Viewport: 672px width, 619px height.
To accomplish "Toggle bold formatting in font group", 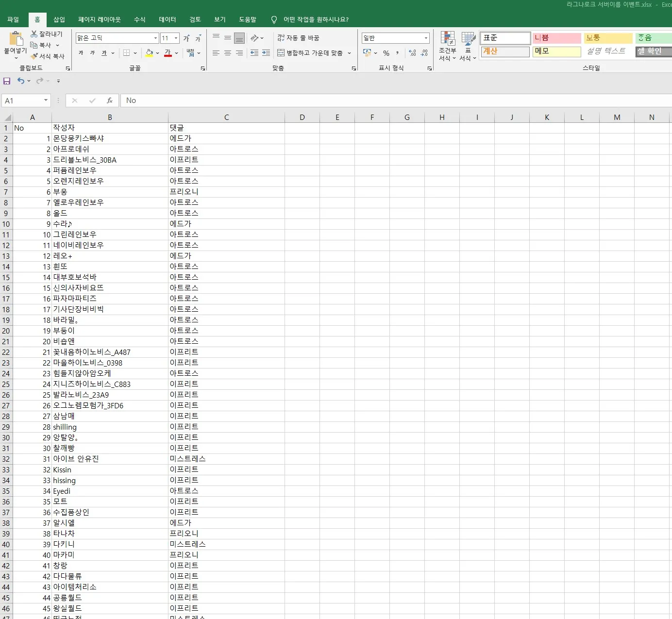I will tap(81, 53).
